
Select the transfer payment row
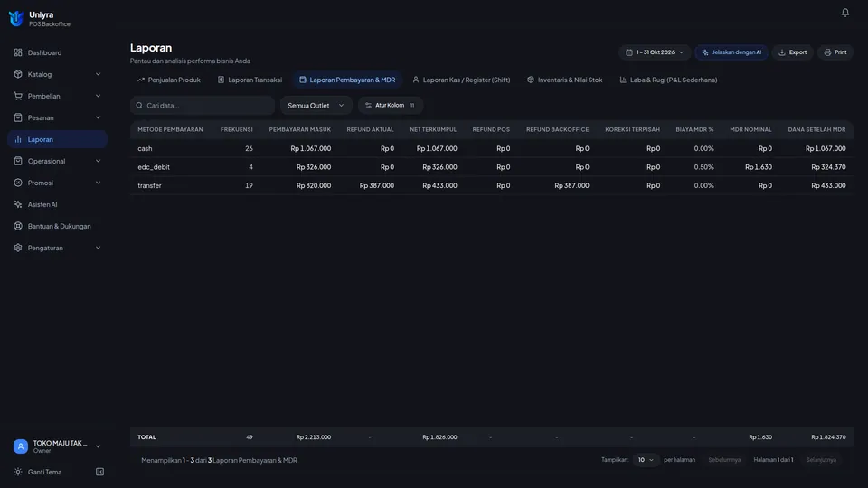pyautogui.click(x=492, y=185)
